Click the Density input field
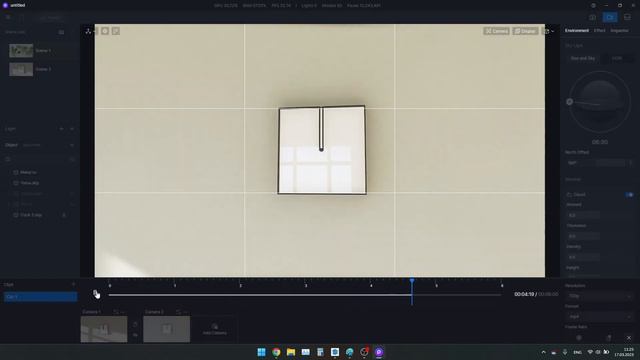 click(x=583, y=257)
